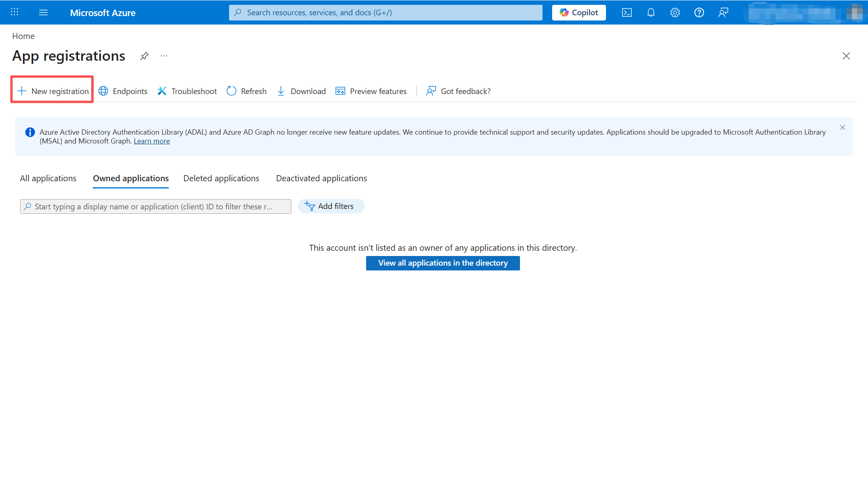Open Copilot
868x477 pixels.
(x=579, y=12)
